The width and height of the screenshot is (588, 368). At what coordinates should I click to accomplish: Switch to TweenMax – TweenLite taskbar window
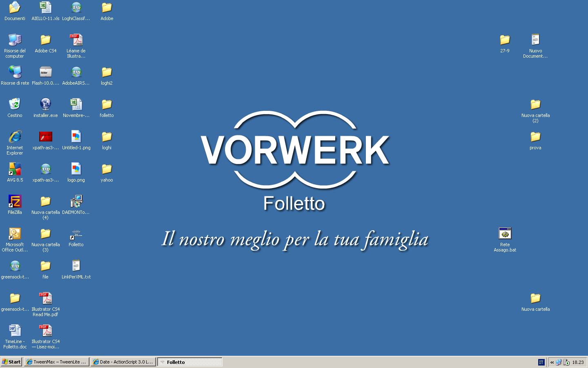(x=56, y=362)
